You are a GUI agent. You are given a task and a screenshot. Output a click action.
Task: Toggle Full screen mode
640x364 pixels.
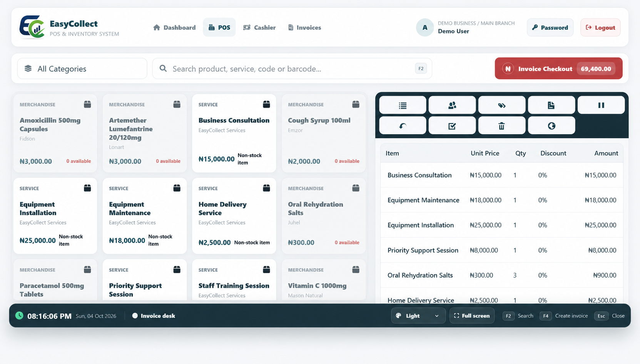point(472,316)
